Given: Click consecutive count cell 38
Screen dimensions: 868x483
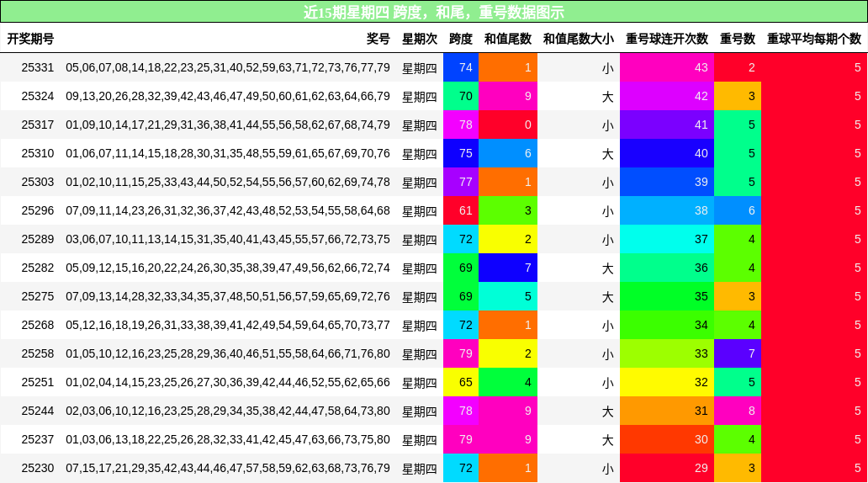Looking at the screenshot, I should 667,210.
